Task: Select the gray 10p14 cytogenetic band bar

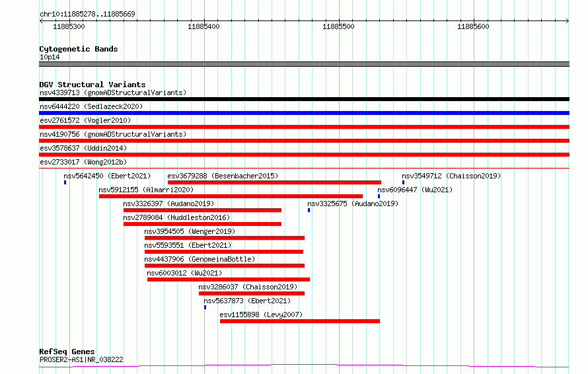Action: [304, 65]
